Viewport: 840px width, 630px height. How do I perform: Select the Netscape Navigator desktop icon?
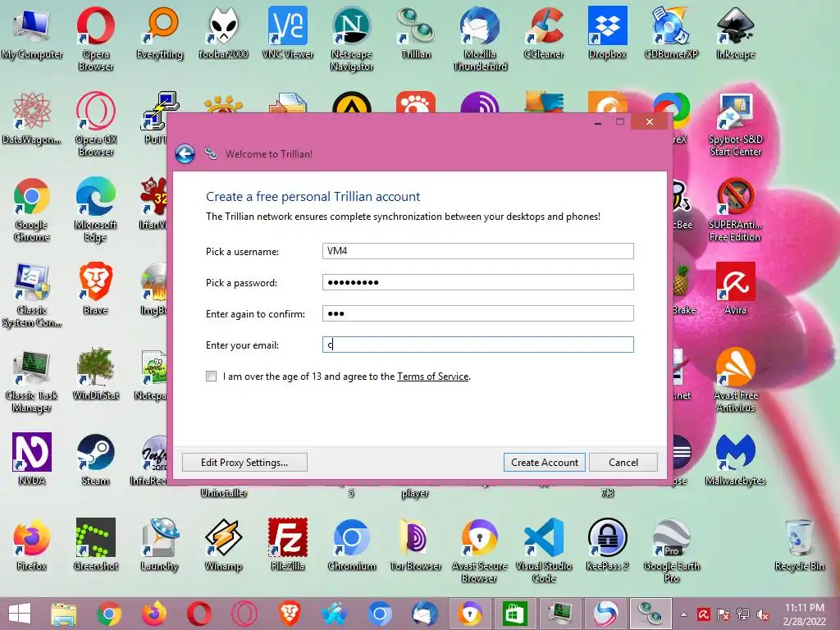tap(352, 39)
